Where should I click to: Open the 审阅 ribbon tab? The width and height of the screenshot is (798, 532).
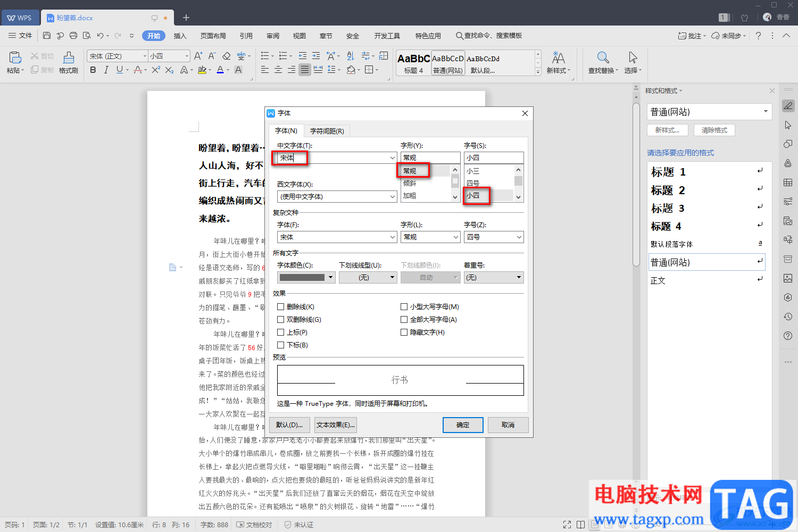point(273,36)
